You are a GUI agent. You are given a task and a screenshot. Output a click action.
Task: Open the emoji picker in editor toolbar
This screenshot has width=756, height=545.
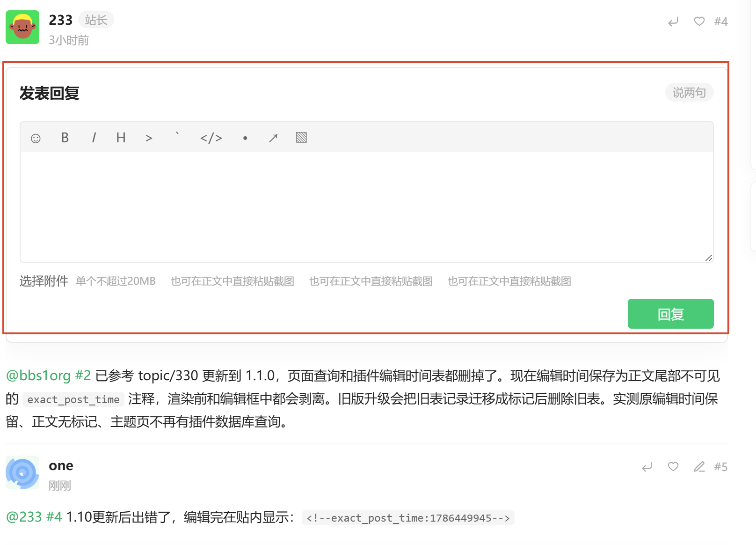click(x=36, y=138)
